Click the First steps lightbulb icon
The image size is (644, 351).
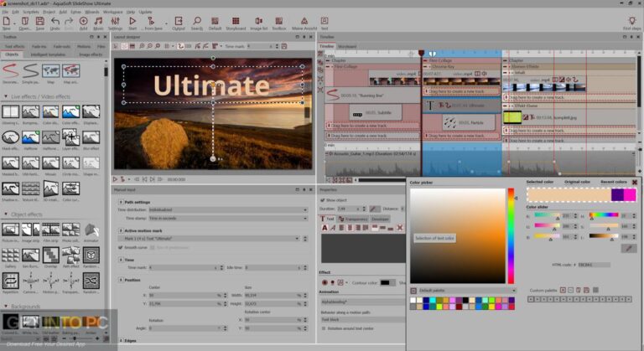631,21
